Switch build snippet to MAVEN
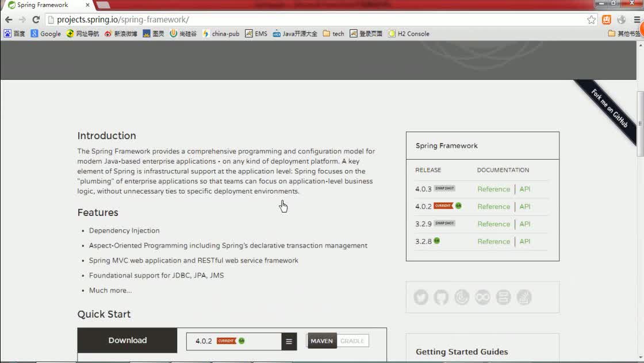This screenshot has width=644, height=363. tap(321, 341)
